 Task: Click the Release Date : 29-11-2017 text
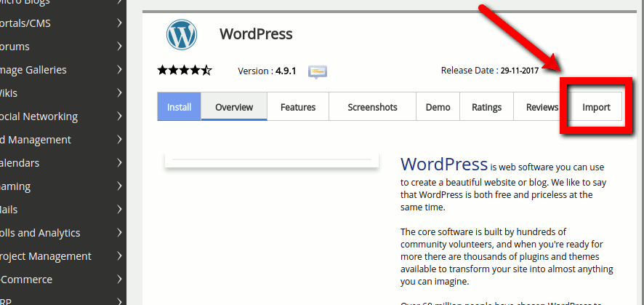(490, 71)
